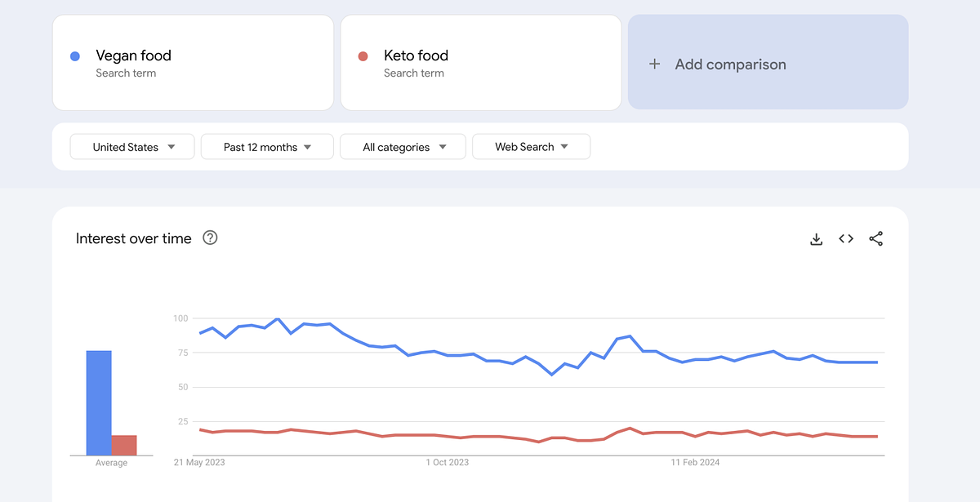Image resolution: width=980 pixels, height=502 pixels.
Task: Select the Keto food search term card
Action: tap(480, 62)
